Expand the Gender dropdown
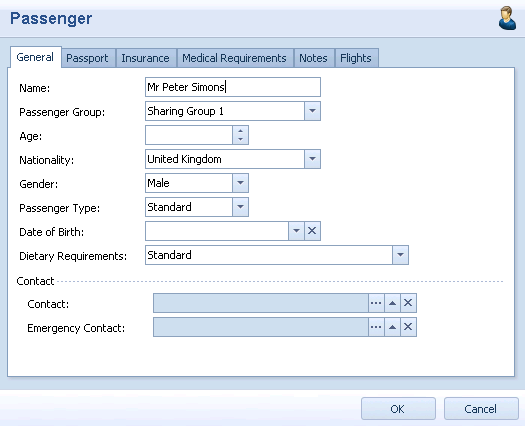The height and width of the screenshot is (426, 525). tap(240, 183)
